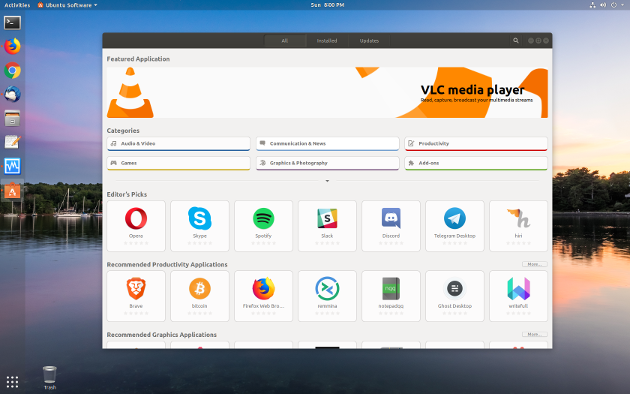630x394 pixels.
Task: Open the VLC media player featured banner
Action: pyautogui.click(x=327, y=92)
